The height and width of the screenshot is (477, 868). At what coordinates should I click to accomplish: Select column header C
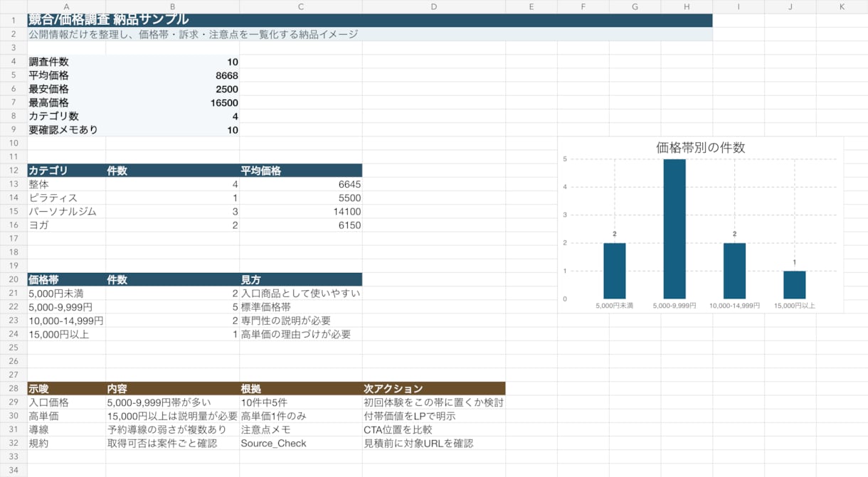(301, 6)
